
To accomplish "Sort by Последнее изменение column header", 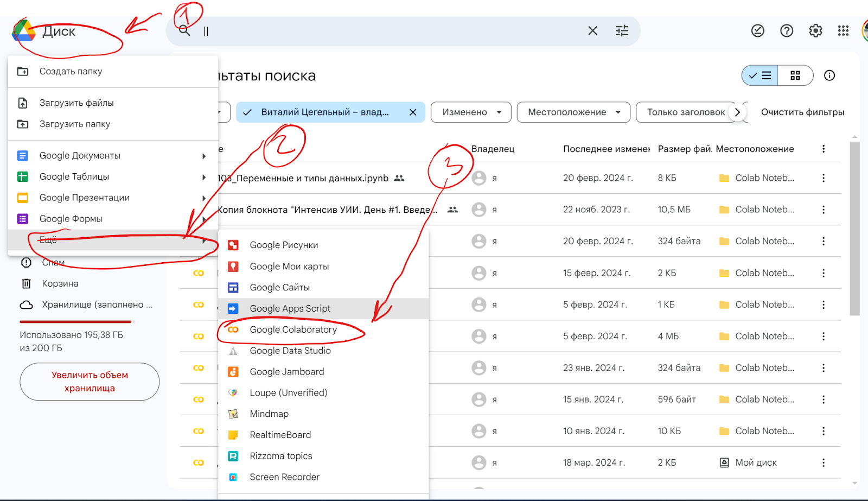I will (x=607, y=149).
